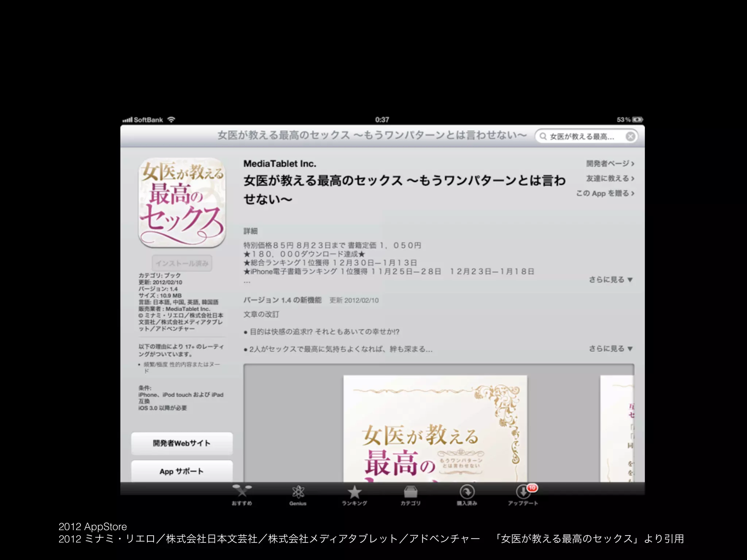Screen dimensions: 747x560
Task: Switch to the ランキング tab
Action: click(354, 495)
